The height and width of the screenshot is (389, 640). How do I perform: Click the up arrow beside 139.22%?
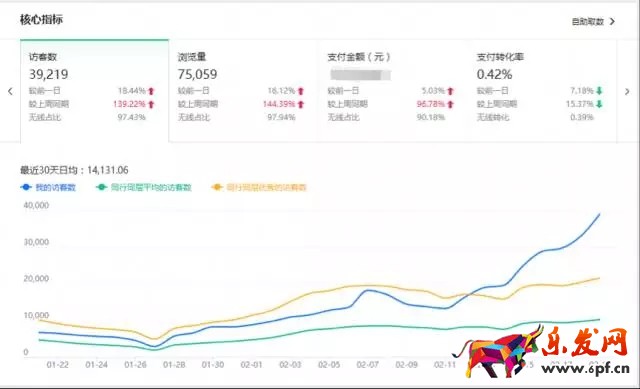[x=151, y=104]
